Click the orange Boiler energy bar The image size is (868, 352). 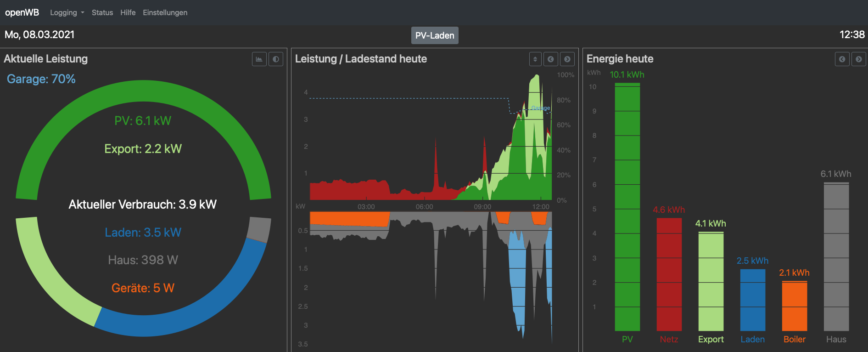coord(795,306)
